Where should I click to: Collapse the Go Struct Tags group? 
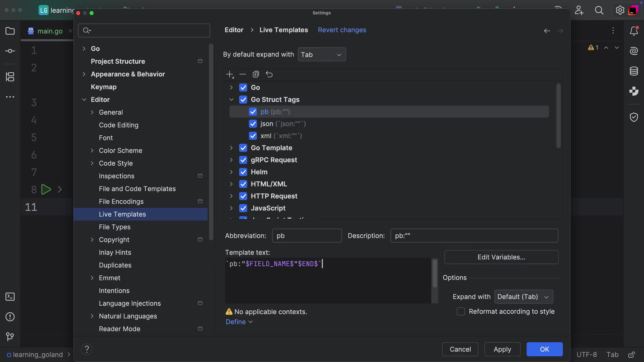[x=231, y=99]
